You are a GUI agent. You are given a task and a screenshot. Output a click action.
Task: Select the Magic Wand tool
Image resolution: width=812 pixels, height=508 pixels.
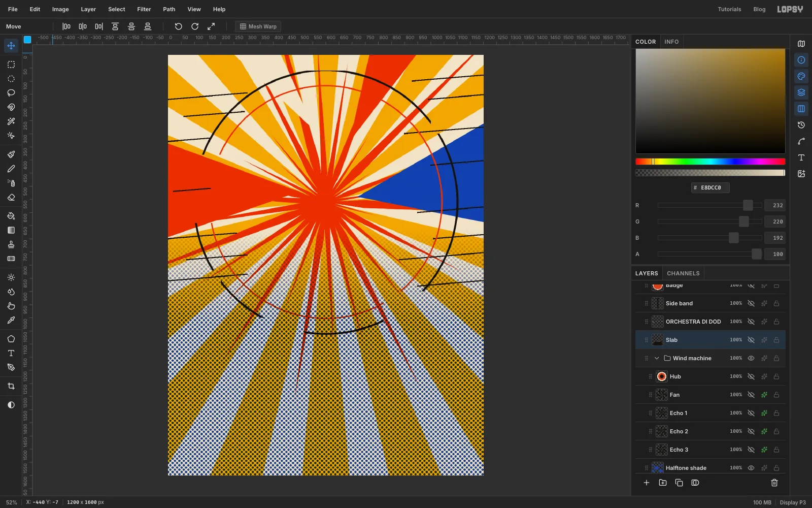(11, 121)
